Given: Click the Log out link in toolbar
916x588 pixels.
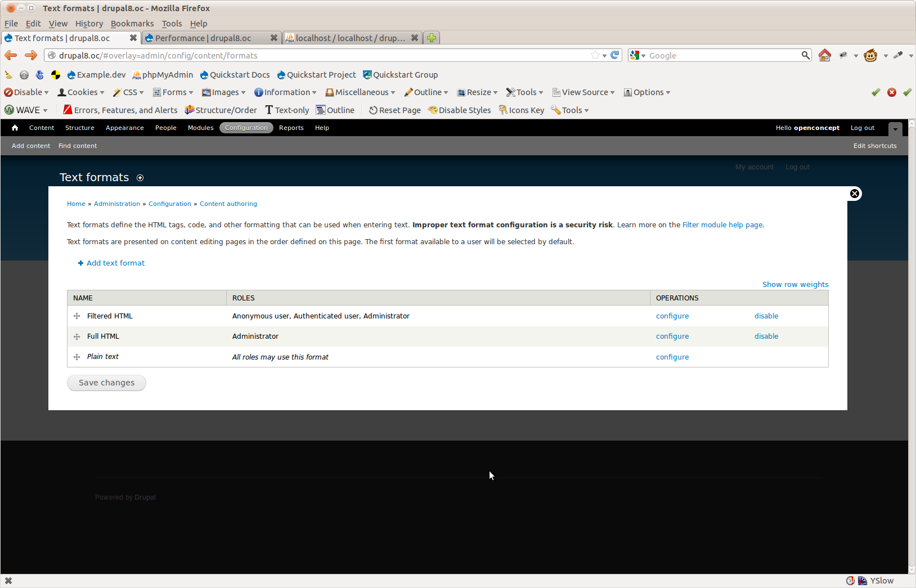Looking at the screenshot, I should coord(863,128).
